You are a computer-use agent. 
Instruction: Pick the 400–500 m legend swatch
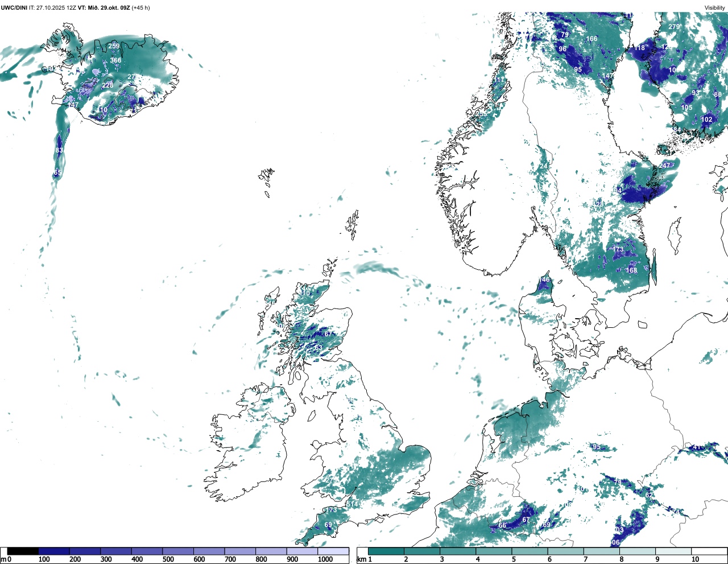[x=147, y=551]
